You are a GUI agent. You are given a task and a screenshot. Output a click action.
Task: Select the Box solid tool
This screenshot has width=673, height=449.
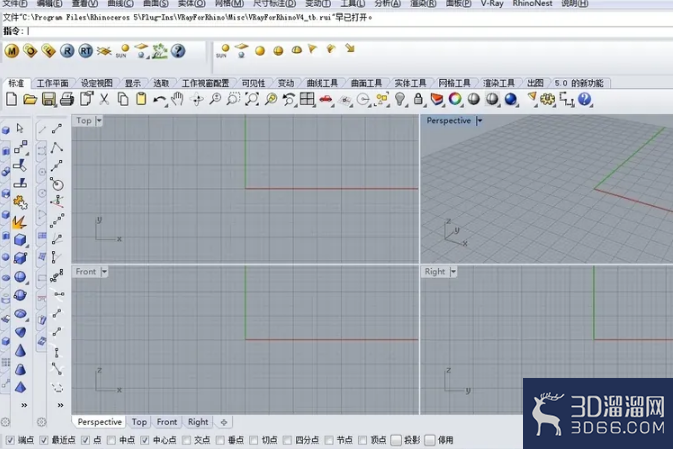pyautogui.click(x=20, y=239)
